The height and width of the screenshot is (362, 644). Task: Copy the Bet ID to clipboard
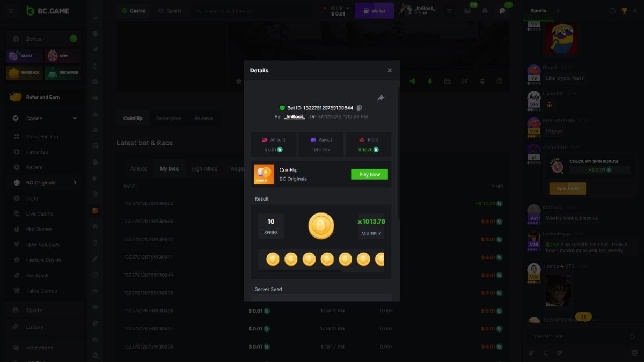tap(359, 108)
